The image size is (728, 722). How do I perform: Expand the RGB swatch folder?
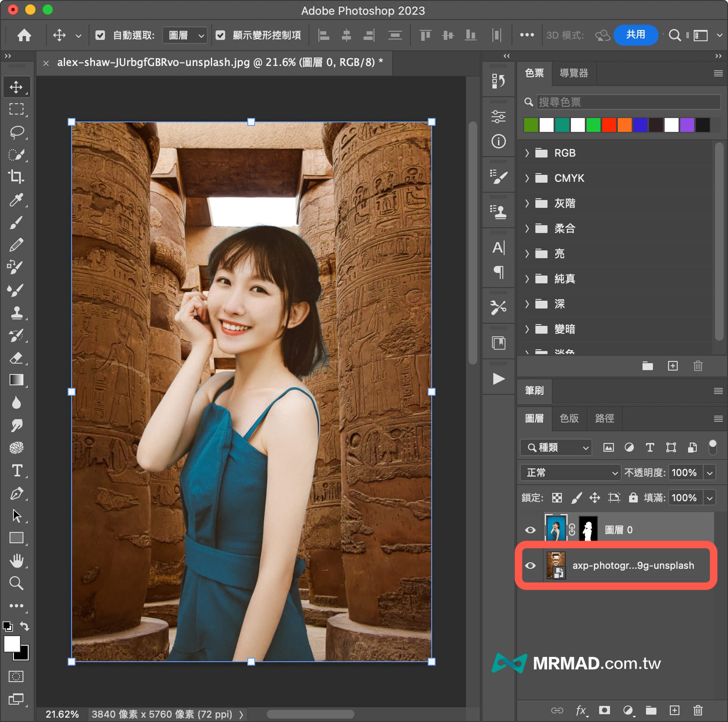click(x=527, y=153)
